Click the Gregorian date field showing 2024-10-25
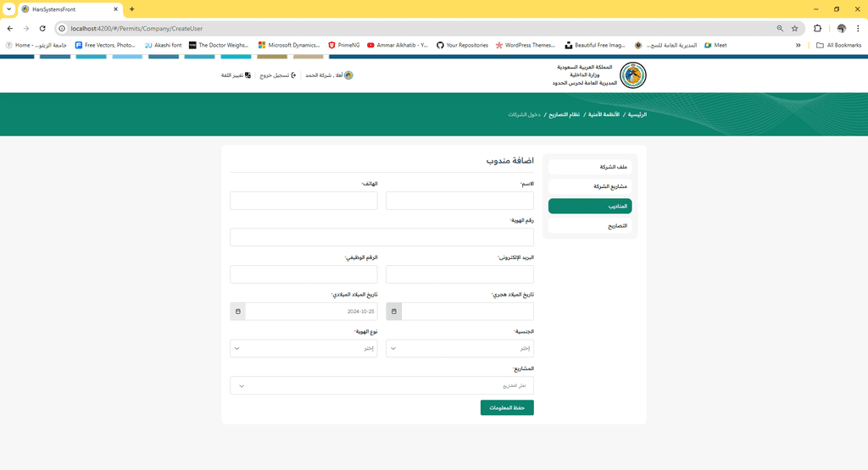 [312, 312]
